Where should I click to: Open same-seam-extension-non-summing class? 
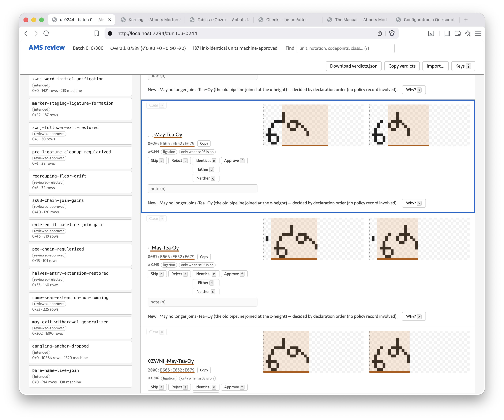[x=80, y=303]
